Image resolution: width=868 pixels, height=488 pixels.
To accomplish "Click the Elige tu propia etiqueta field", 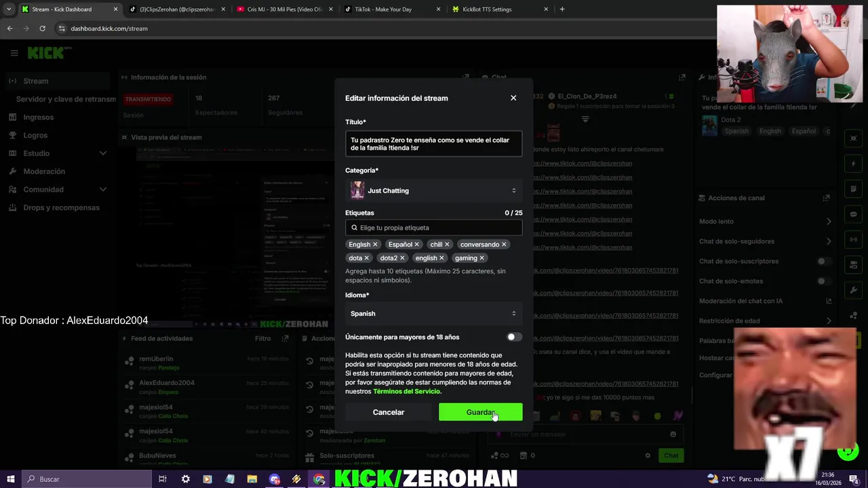I will coord(433,228).
